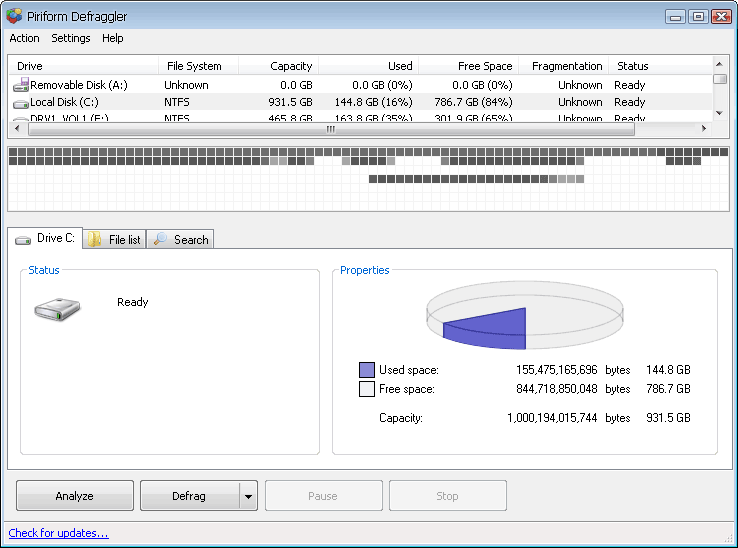Image resolution: width=738 pixels, height=548 pixels.
Task: Switch to the Drive C: tab
Action: pos(45,238)
